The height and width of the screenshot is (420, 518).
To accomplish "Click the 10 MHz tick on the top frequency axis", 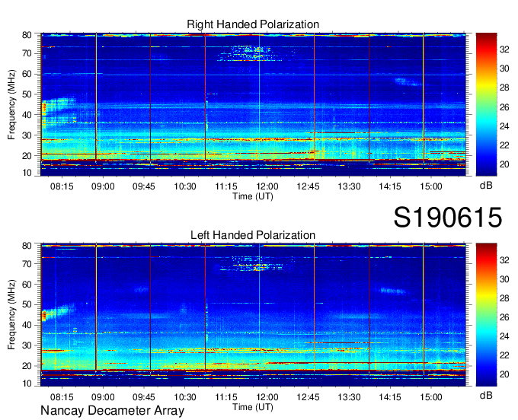I will pyautogui.click(x=27, y=173).
